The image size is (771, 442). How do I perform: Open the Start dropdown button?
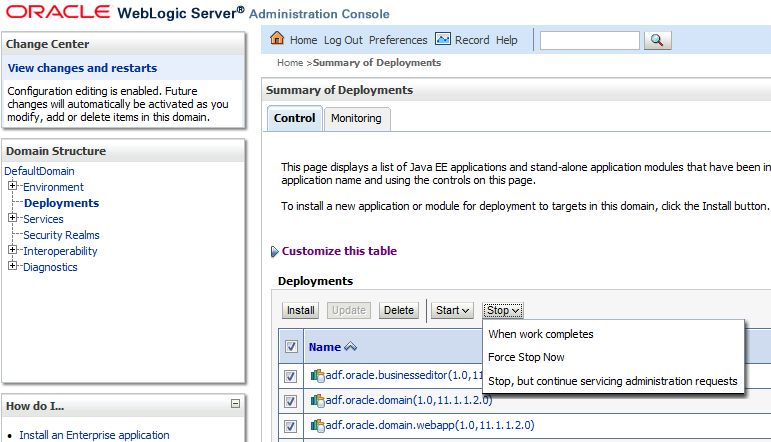452,310
